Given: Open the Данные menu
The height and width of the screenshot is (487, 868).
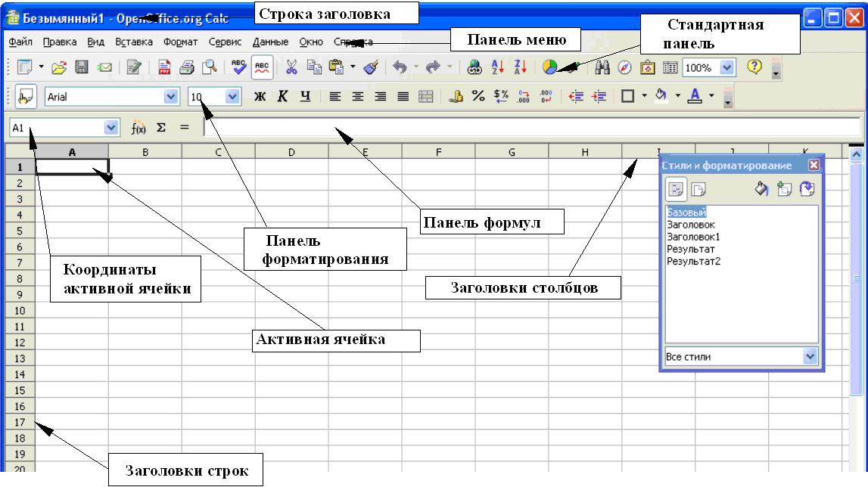Looking at the screenshot, I should click(271, 42).
